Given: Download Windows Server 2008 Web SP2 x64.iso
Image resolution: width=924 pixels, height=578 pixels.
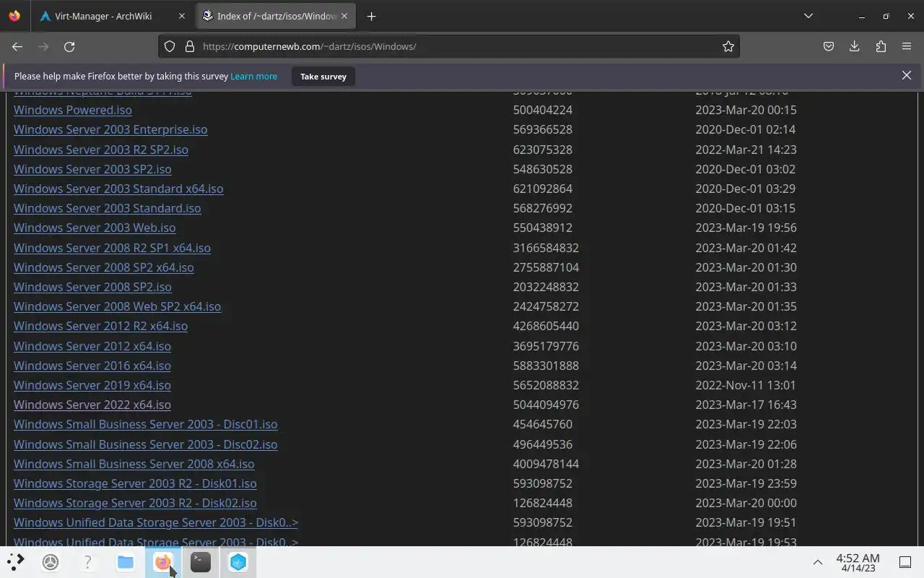Looking at the screenshot, I should [117, 306].
